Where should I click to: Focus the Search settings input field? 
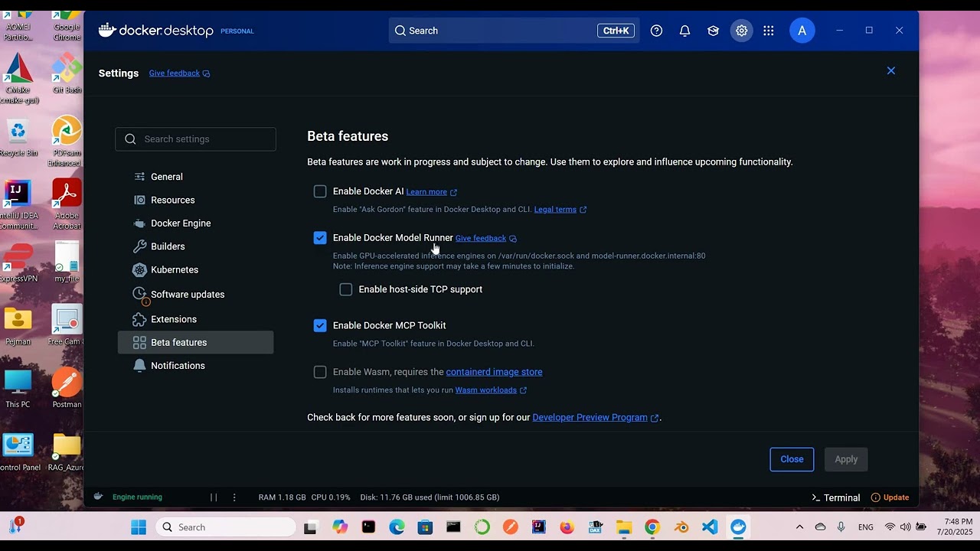click(195, 139)
